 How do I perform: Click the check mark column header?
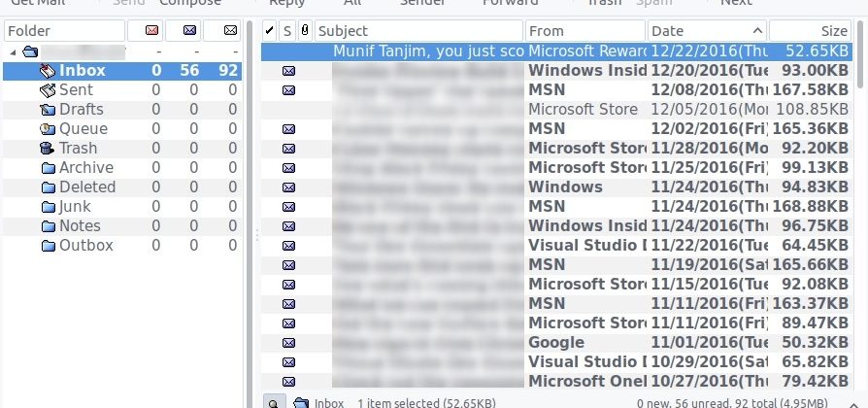click(x=269, y=30)
